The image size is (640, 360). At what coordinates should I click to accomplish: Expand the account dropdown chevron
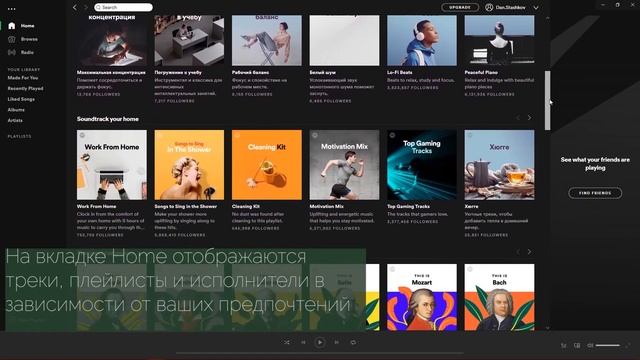pos(536,8)
